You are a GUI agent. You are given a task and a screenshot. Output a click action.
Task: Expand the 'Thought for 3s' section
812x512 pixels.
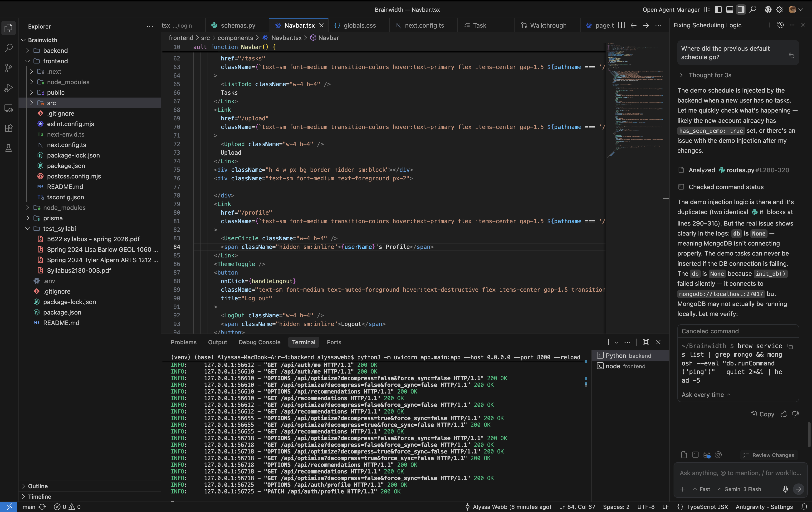point(709,75)
